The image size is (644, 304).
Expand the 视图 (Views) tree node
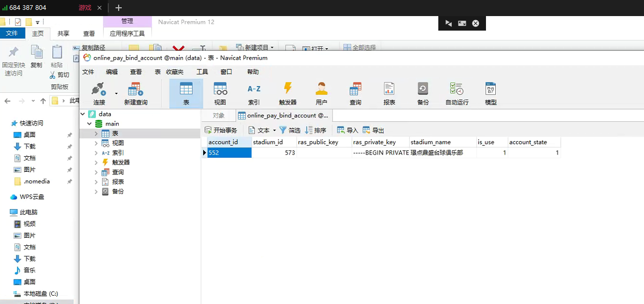pos(96,143)
